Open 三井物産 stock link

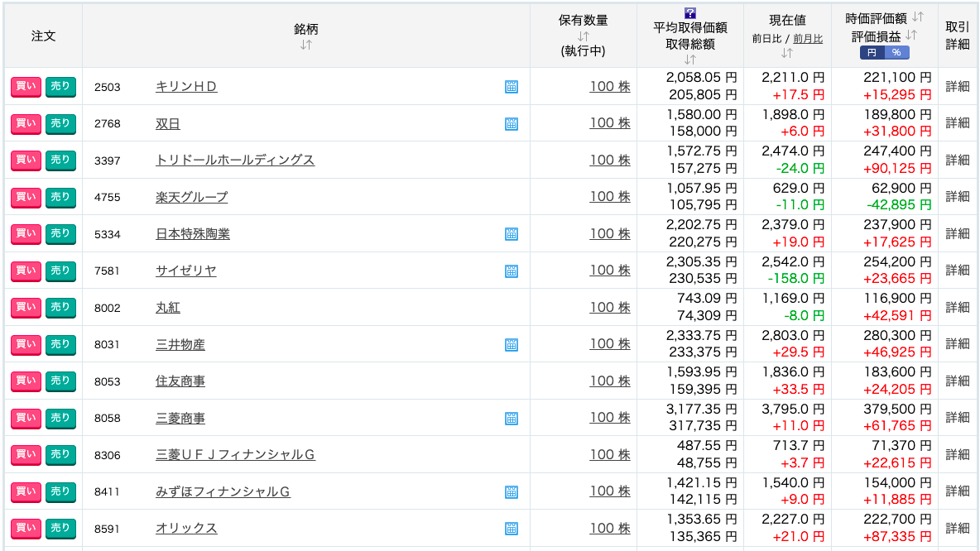[x=180, y=345]
